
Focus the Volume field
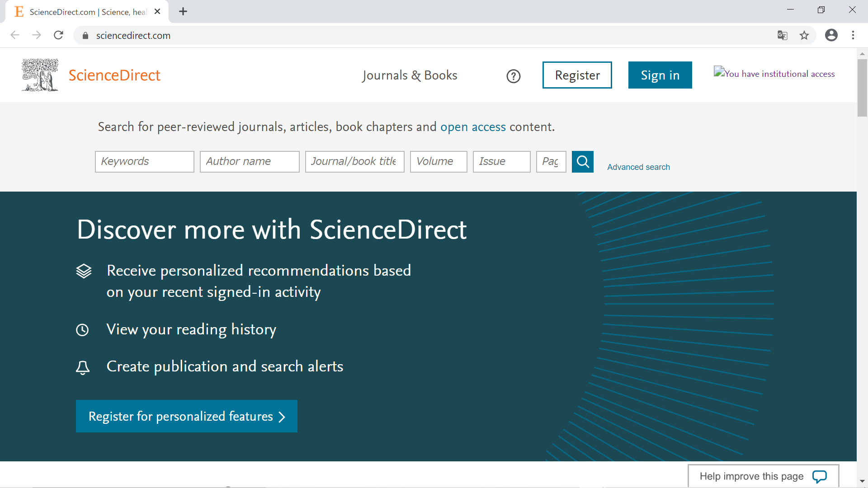pos(439,162)
